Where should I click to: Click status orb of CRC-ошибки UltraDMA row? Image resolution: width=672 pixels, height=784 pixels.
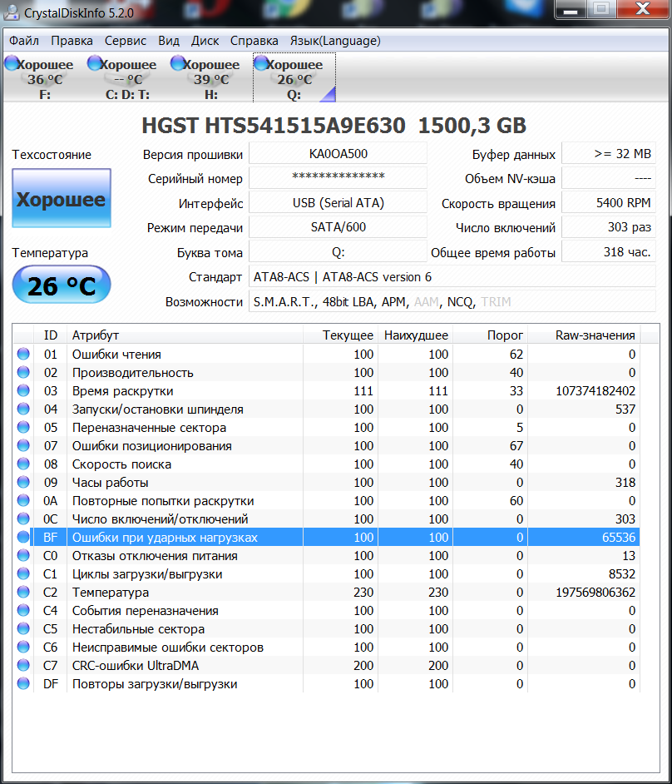(x=23, y=666)
